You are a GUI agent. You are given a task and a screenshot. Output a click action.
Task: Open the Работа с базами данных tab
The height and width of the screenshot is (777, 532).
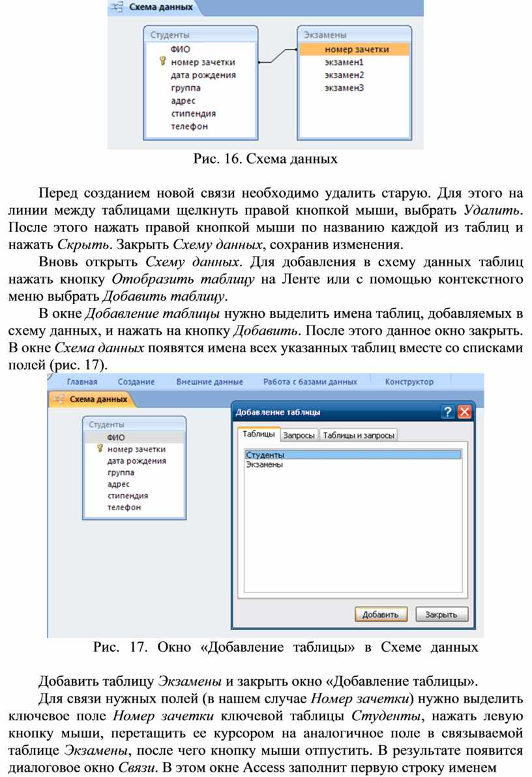pos(310,382)
